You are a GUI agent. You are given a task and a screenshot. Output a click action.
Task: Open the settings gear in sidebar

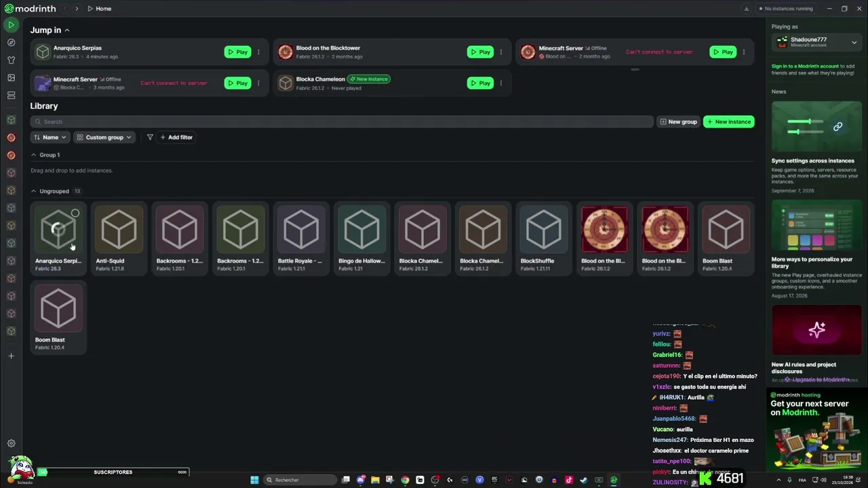click(11, 443)
